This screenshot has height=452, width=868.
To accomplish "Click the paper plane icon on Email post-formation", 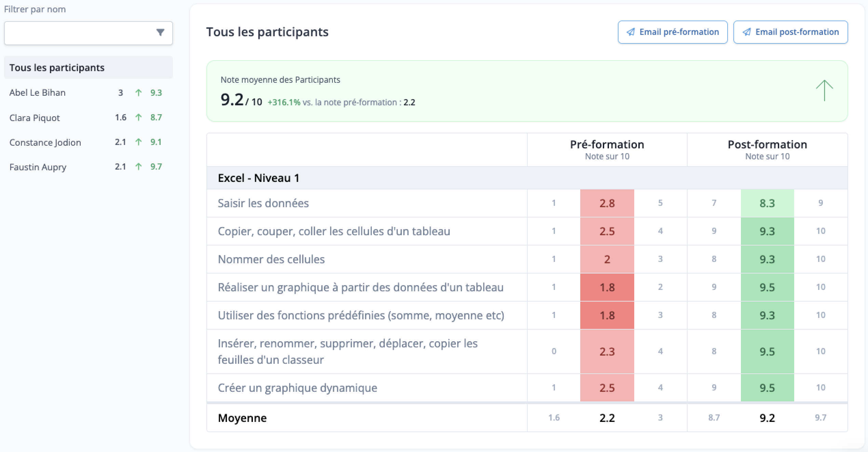I will pyautogui.click(x=747, y=32).
